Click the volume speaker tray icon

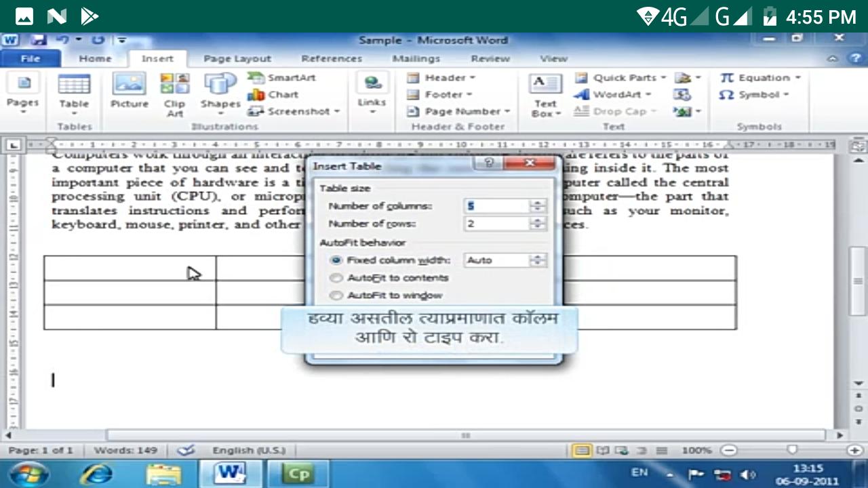(x=749, y=474)
